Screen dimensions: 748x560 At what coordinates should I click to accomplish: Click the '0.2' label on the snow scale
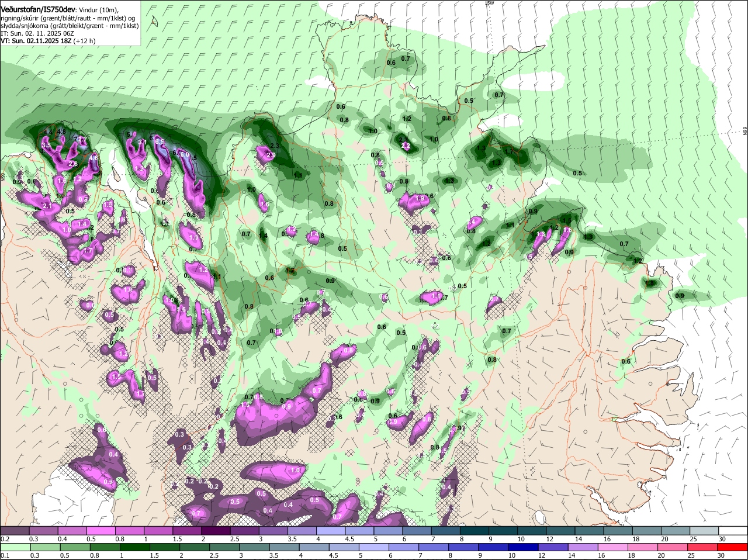pyautogui.click(x=5, y=538)
